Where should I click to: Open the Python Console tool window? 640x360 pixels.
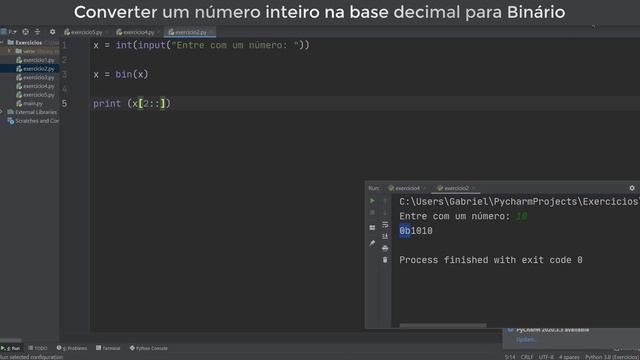(x=149, y=348)
